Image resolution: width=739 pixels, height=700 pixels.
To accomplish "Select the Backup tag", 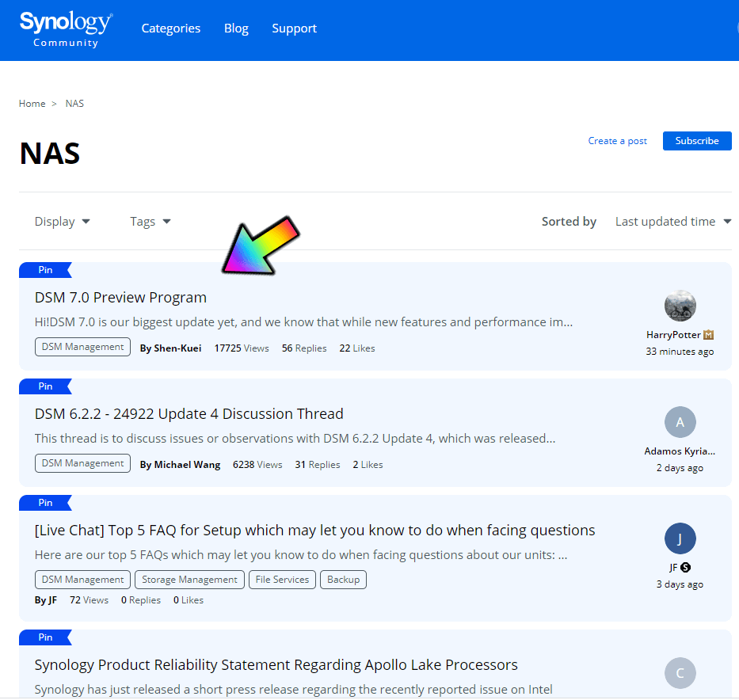I will click(x=343, y=580).
